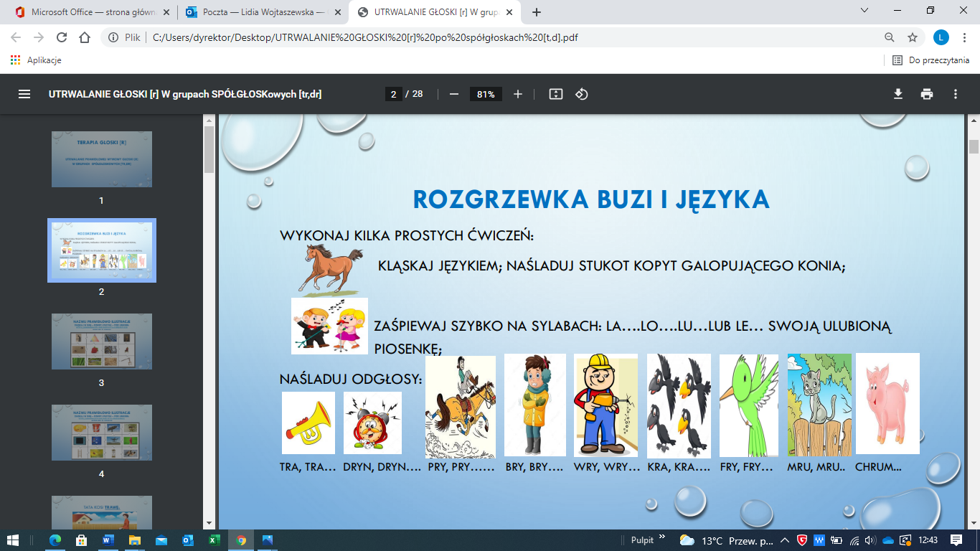Select page 3 thumbnail in the sidebar
The width and height of the screenshot is (980, 551).
(x=102, y=342)
